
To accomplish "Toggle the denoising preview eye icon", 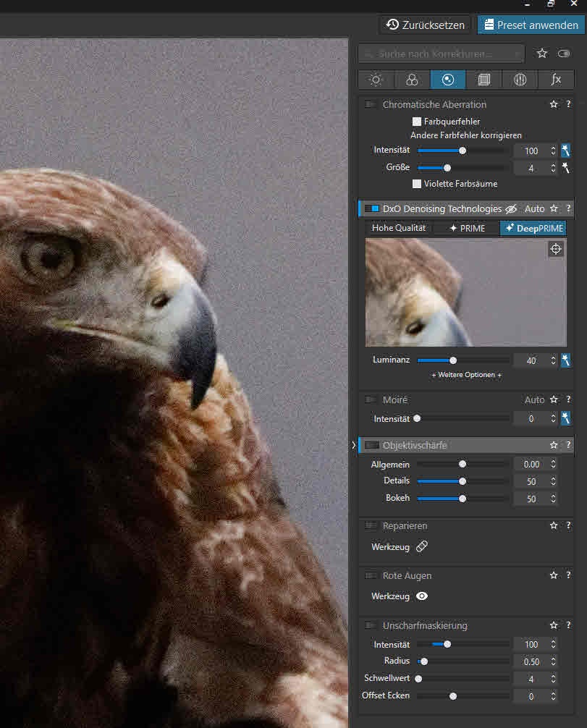I will click(511, 208).
